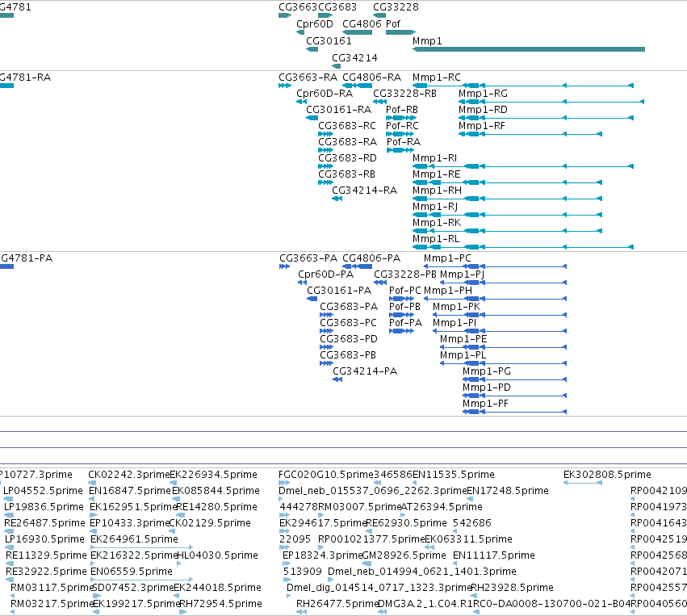Select the Mmp1 gene span bar
Viewport: 687px width, 616px height.
click(529, 49)
